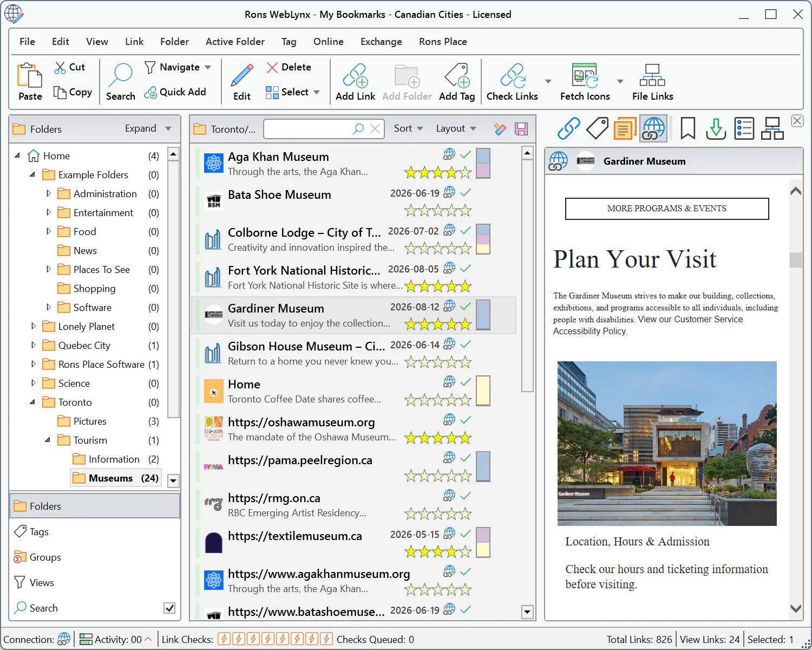Viewport: 812px width, 650px height.
Task: Set Fort York star rating stars
Action: (x=438, y=286)
